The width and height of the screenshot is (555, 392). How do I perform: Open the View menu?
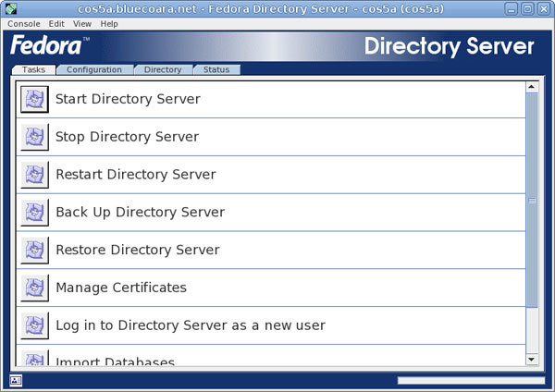(82, 24)
